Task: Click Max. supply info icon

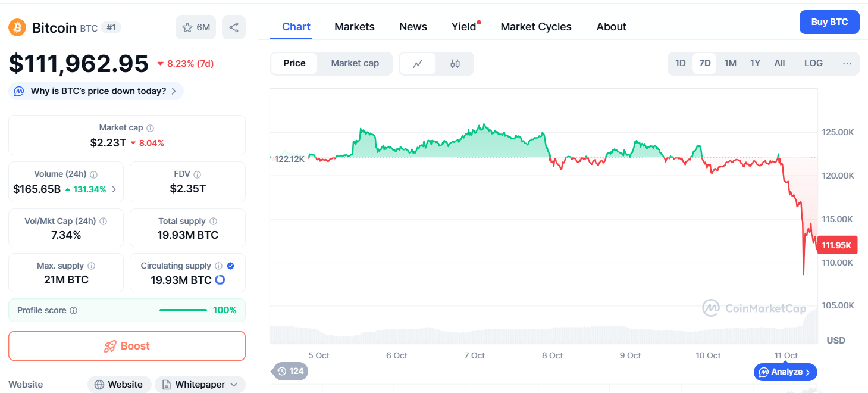Action: [x=92, y=266]
